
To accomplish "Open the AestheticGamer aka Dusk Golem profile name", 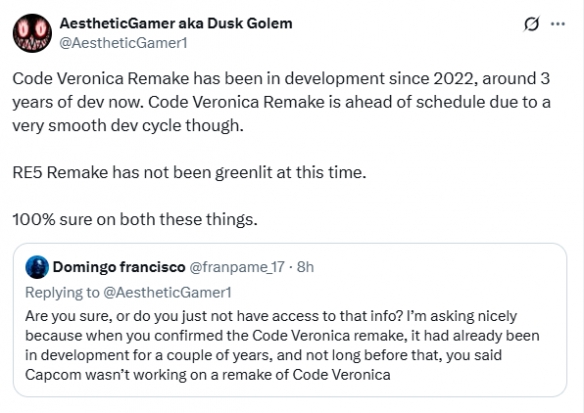I will pos(176,23).
